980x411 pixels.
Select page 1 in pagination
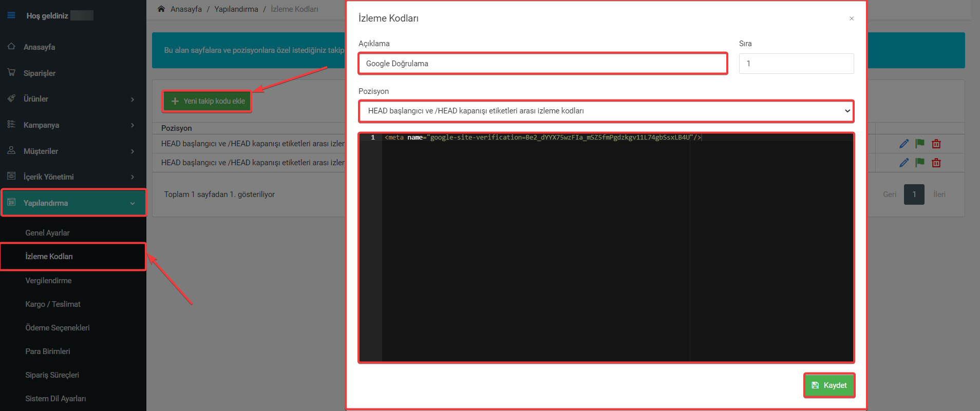pos(914,194)
